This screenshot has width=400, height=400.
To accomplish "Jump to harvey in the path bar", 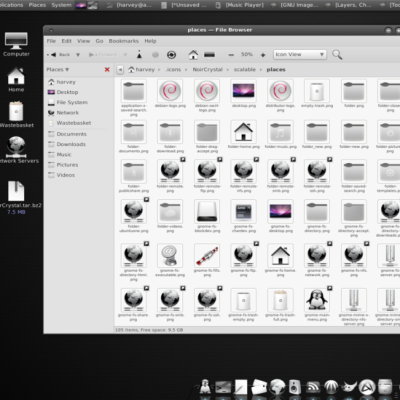I will (x=142, y=70).
